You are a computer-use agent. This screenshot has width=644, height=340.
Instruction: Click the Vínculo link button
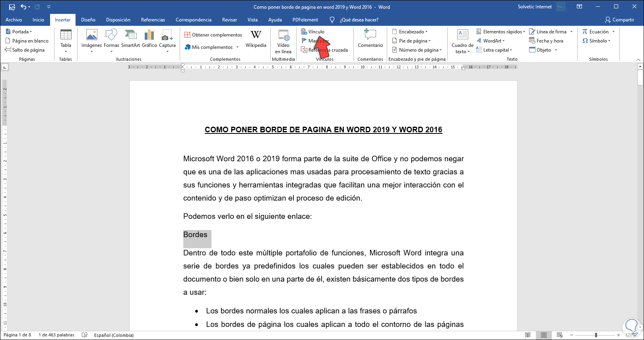point(313,32)
